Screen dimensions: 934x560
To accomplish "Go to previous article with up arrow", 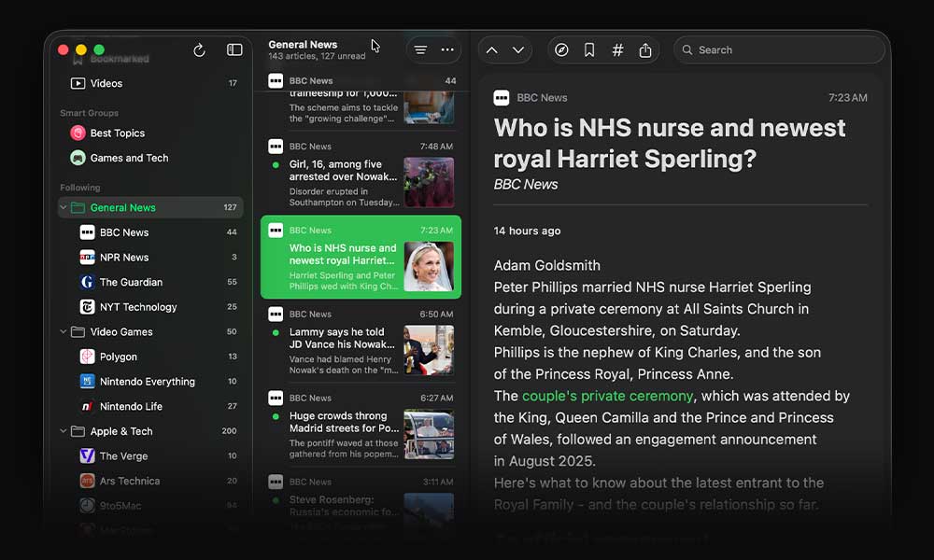I will tap(492, 50).
